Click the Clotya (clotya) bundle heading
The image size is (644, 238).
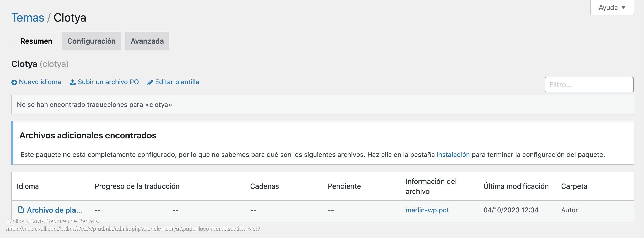(x=40, y=64)
